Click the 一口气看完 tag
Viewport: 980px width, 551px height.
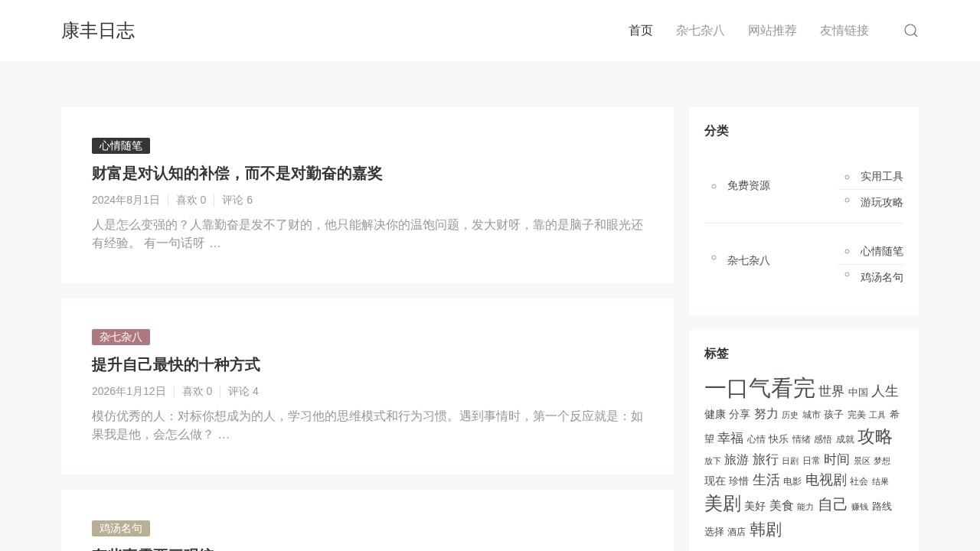[x=759, y=389]
